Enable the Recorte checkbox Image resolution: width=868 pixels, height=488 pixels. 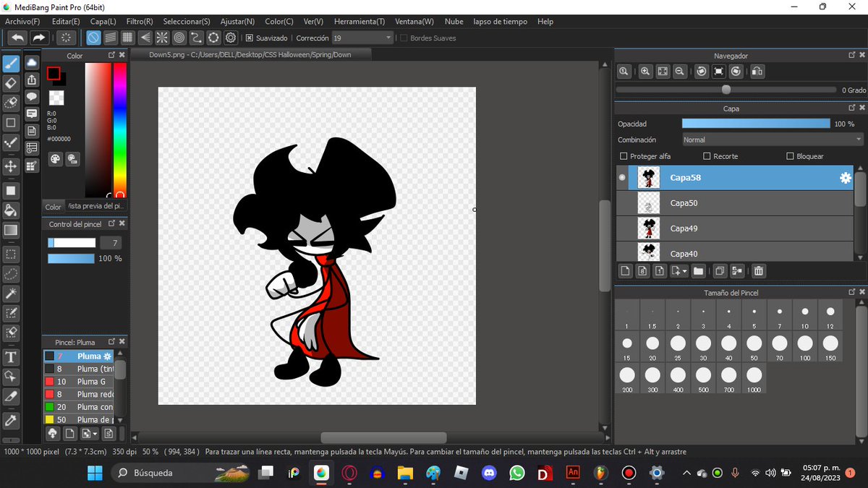point(707,156)
